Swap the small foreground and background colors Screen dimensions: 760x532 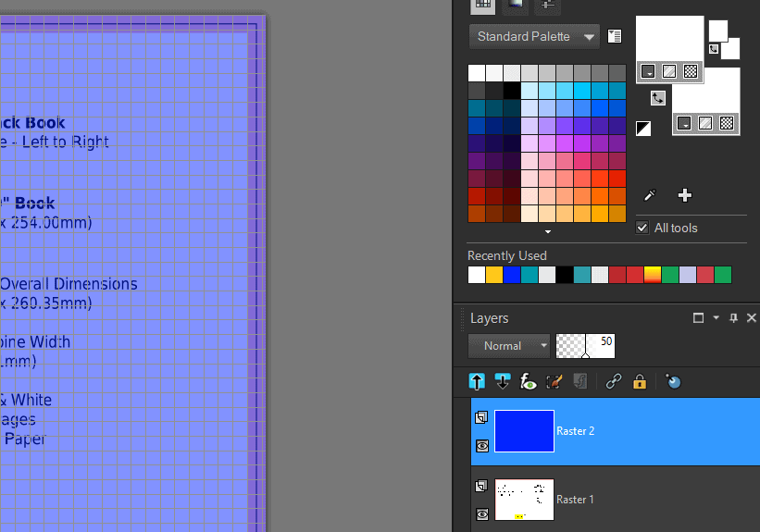(714, 49)
